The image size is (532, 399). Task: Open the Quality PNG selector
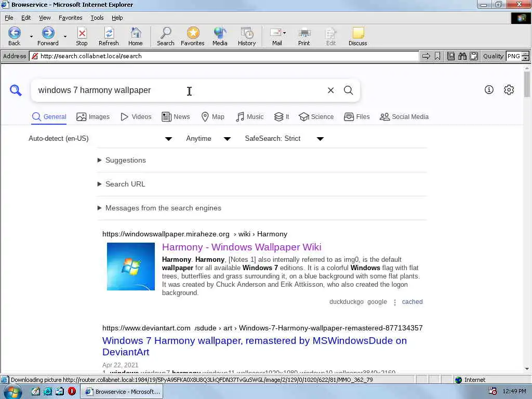517,56
